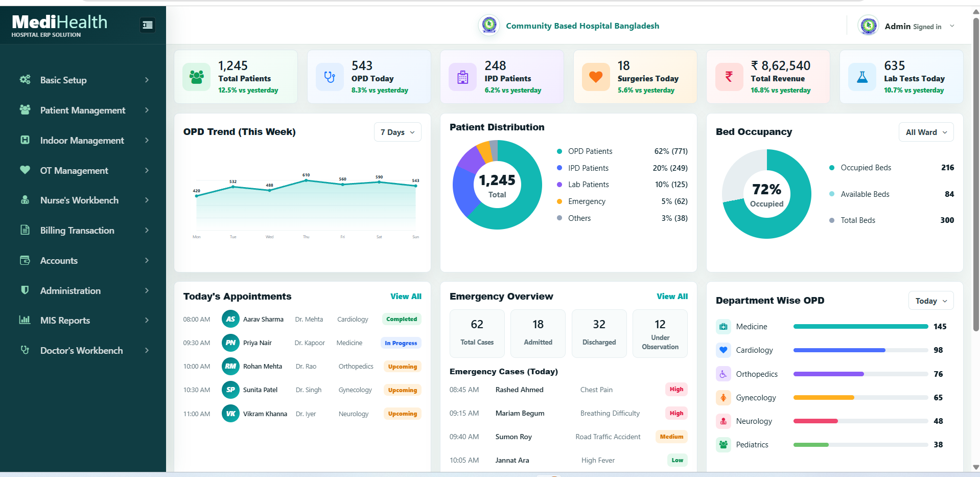Viewport: 980px width, 477px height.
Task: Click the Cardiology OPD progress bar
Action: [x=860, y=350]
